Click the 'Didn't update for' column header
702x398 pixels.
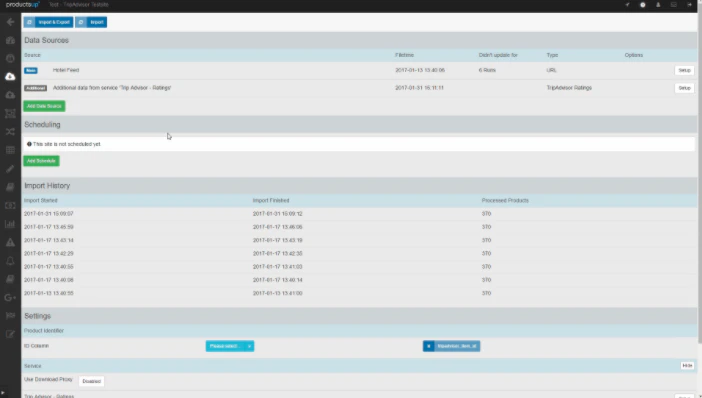point(498,55)
